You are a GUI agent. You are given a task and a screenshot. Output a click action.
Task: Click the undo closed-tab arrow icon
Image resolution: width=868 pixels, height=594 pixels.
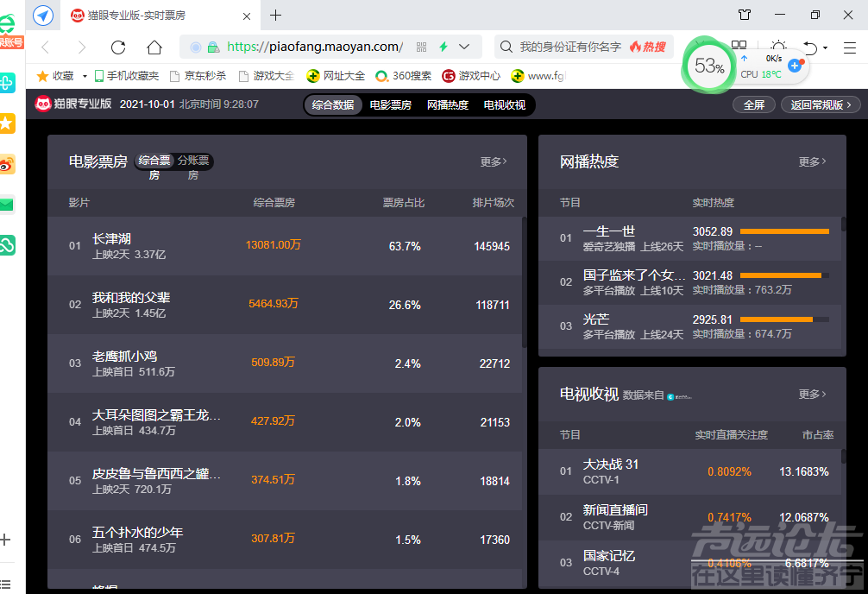click(810, 47)
